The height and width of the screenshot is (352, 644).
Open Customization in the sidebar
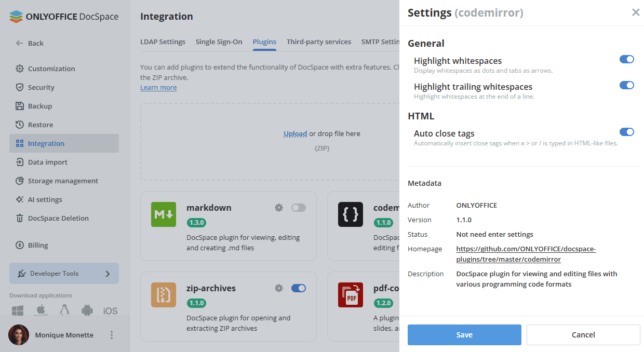pyautogui.click(x=64, y=69)
